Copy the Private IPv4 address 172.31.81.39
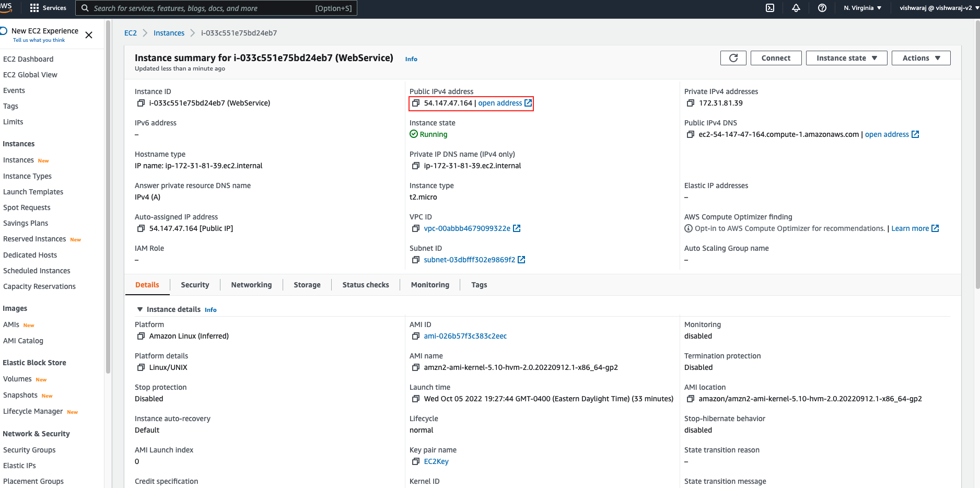 (x=691, y=103)
